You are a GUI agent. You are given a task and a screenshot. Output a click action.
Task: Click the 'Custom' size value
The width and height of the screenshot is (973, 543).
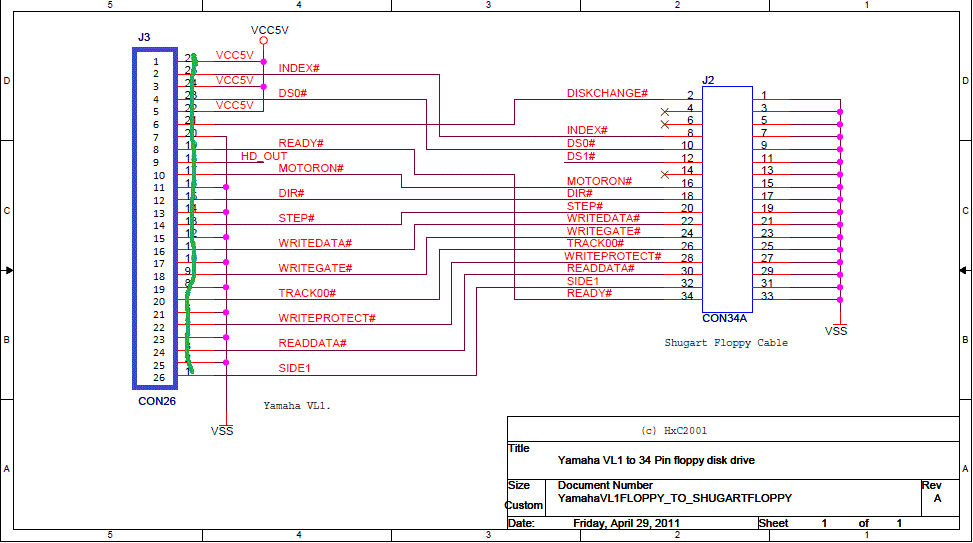(524, 505)
